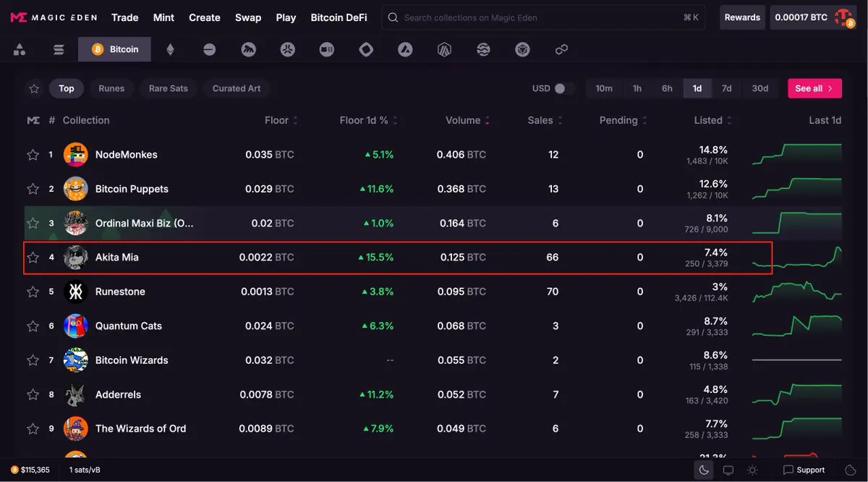
Task: Switch to the Solana chain icon
Action: 59,49
